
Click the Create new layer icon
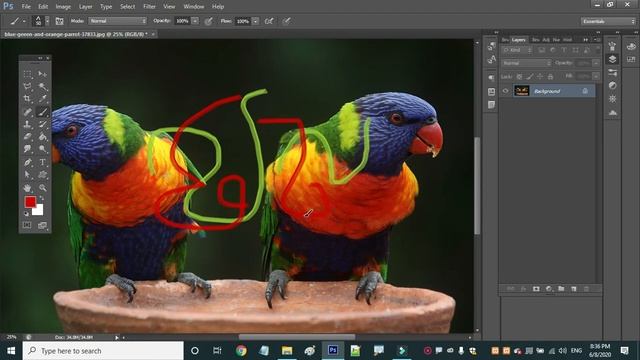pos(574,289)
